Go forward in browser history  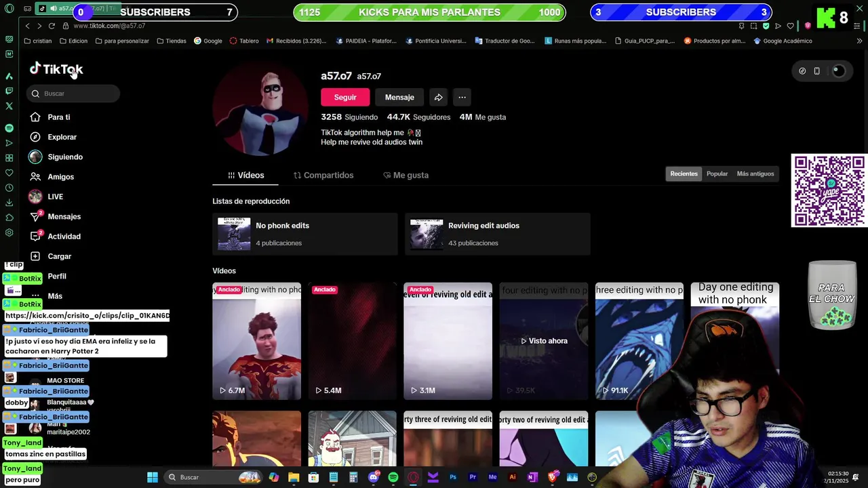39,26
